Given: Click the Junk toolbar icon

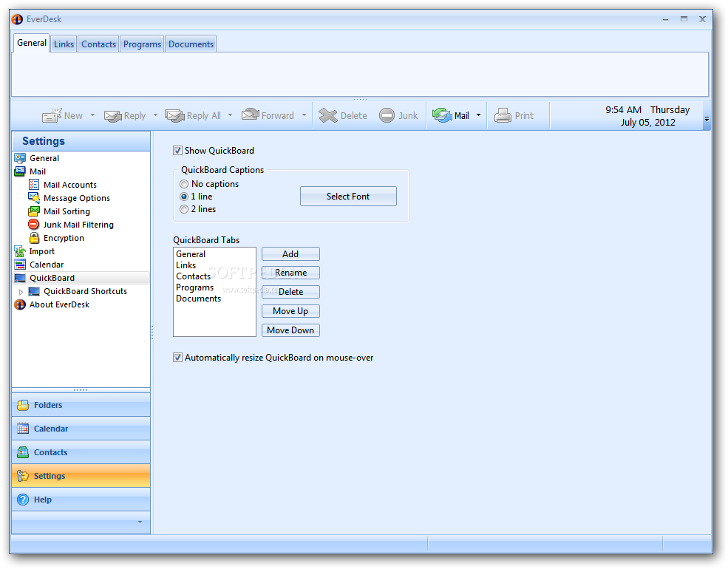Looking at the screenshot, I should [x=387, y=115].
